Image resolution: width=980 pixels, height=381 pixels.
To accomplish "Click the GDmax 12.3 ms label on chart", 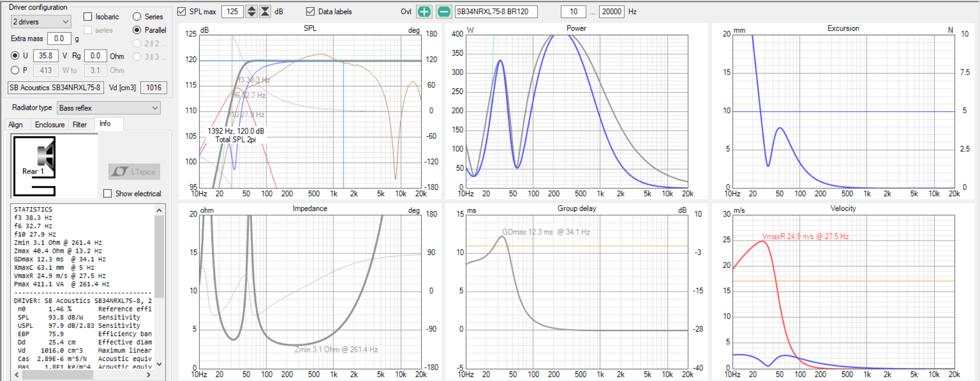I will tap(546, 232).
